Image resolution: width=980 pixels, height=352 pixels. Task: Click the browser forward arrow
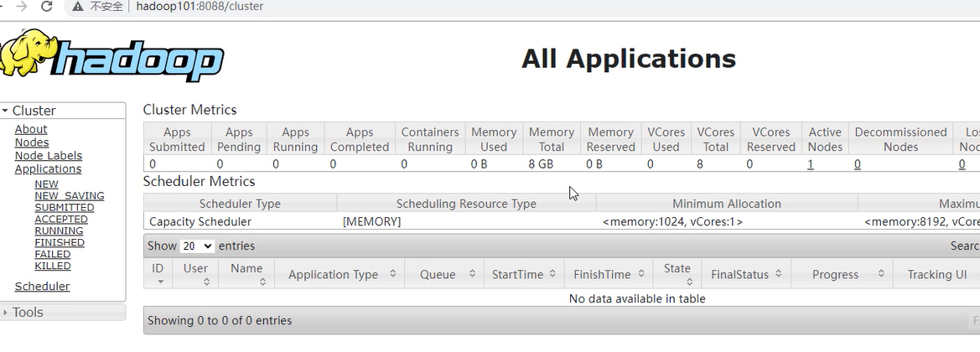point(22,7)
